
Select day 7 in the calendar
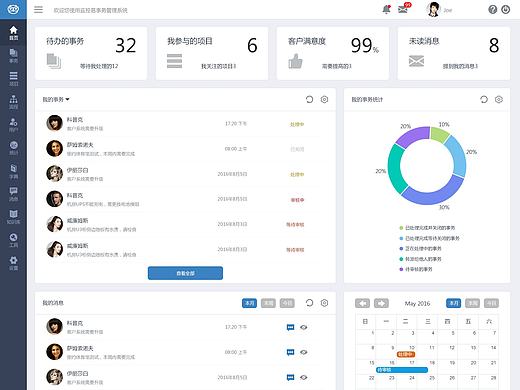494,333
